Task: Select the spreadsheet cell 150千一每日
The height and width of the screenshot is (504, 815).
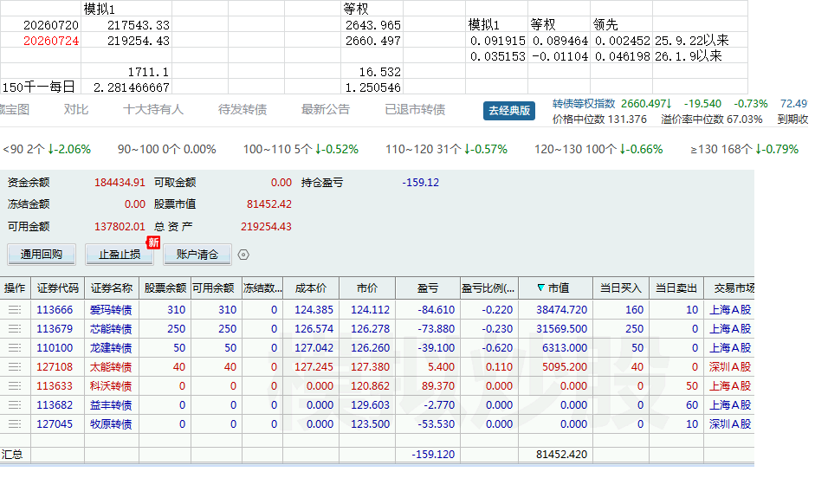Action: point(41,87)
